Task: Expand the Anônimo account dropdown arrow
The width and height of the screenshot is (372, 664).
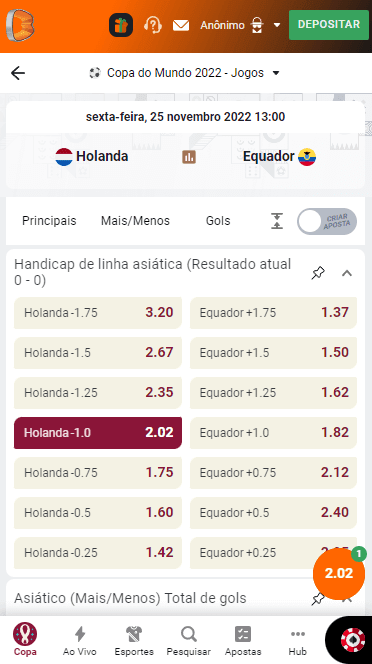Action: (277, 25)
